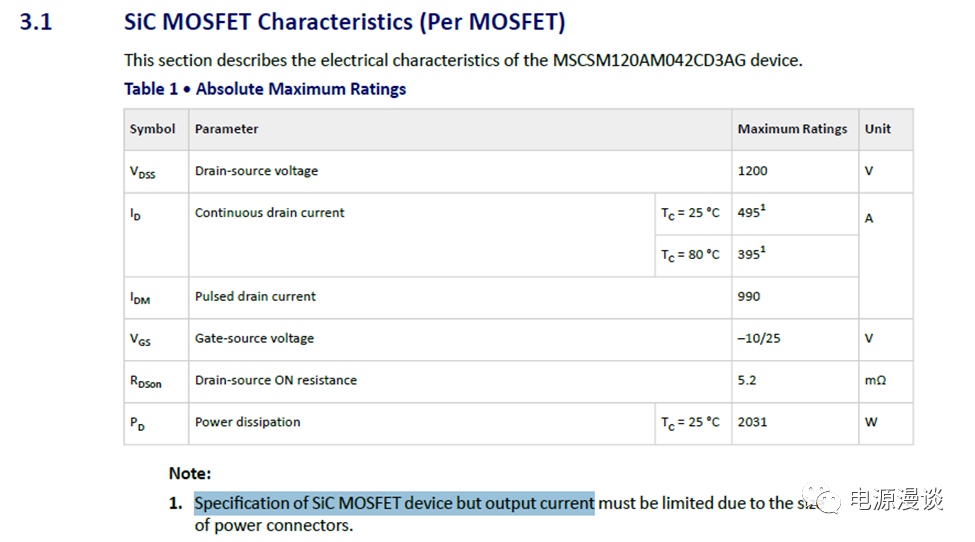Click the –10/25 gate-source voltage value
Viewport: 975px width, 542px height.
coord(759,339)
